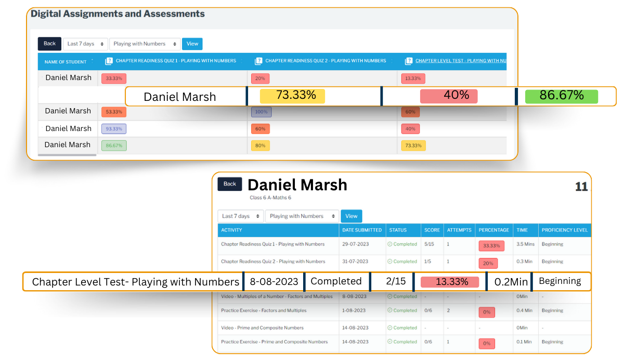Expand Playing with Numbers dropdown under Class 6 A-Maths 6
Screen dimensions: 624x364
pos(302,216)
